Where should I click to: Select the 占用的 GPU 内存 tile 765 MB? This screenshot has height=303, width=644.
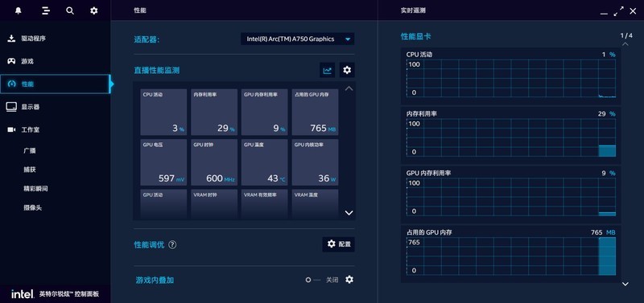click(315, 112)
